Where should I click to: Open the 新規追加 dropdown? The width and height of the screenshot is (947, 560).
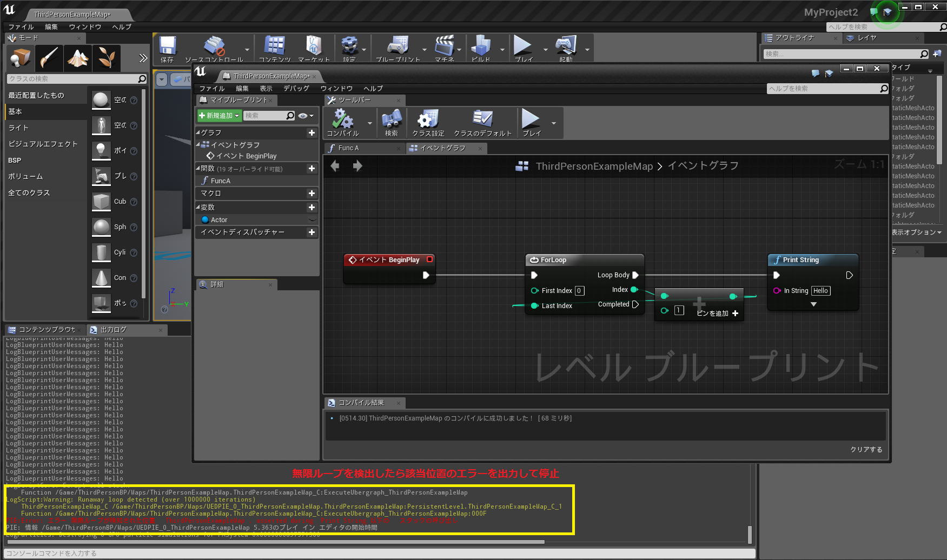point(218,116)
